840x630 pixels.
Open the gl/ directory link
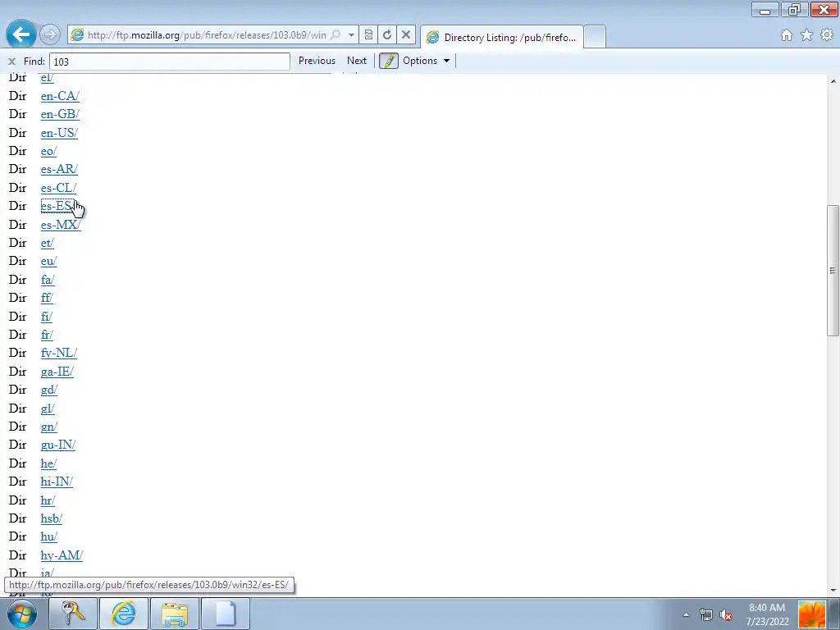click(x=48, y=409)
